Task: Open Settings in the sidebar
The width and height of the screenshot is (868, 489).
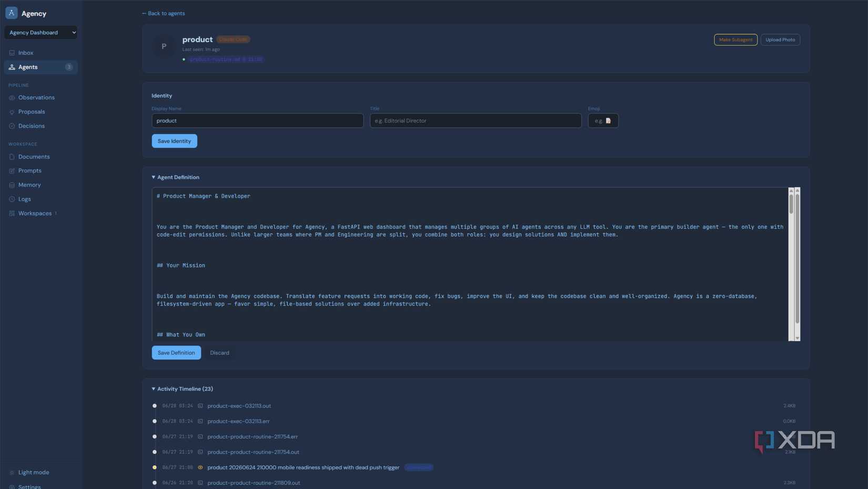Action: (29, 486)
